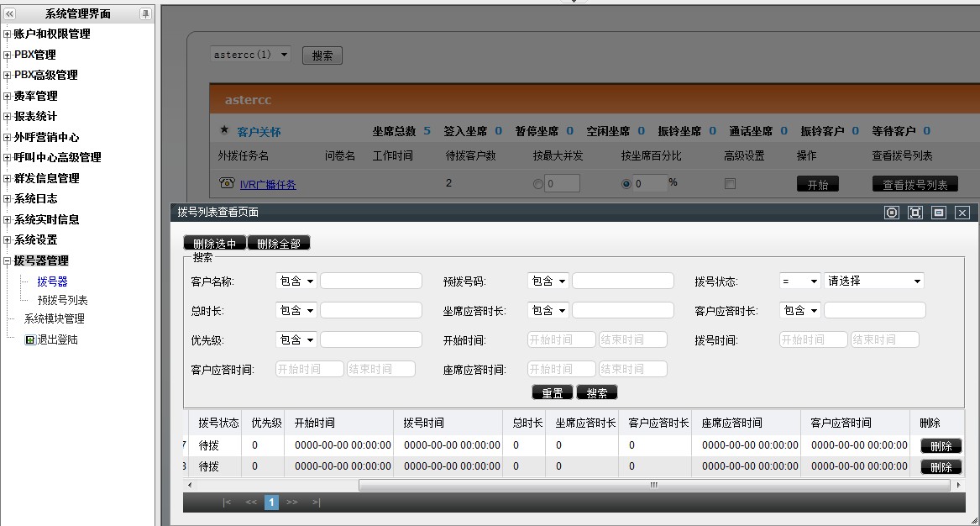The width and height of the screenshot is (980, 526).
Task: Expand the 外呼营销中心 tree node
Action: (x=7, y=137)
